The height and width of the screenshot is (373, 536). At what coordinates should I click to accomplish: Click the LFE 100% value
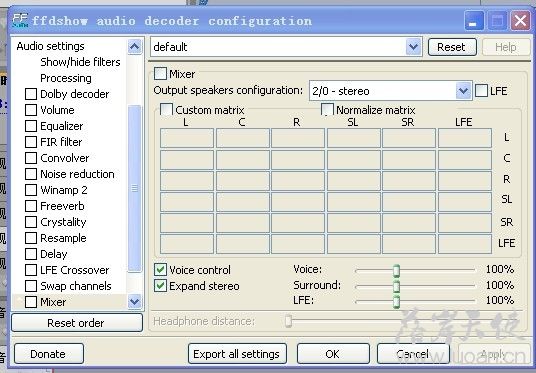click(x=499, y=301)
